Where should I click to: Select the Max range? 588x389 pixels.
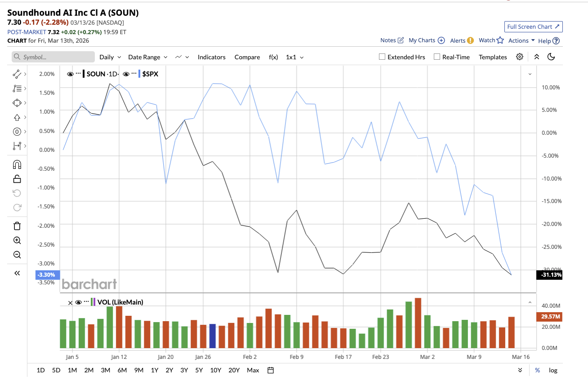(253, 370)
